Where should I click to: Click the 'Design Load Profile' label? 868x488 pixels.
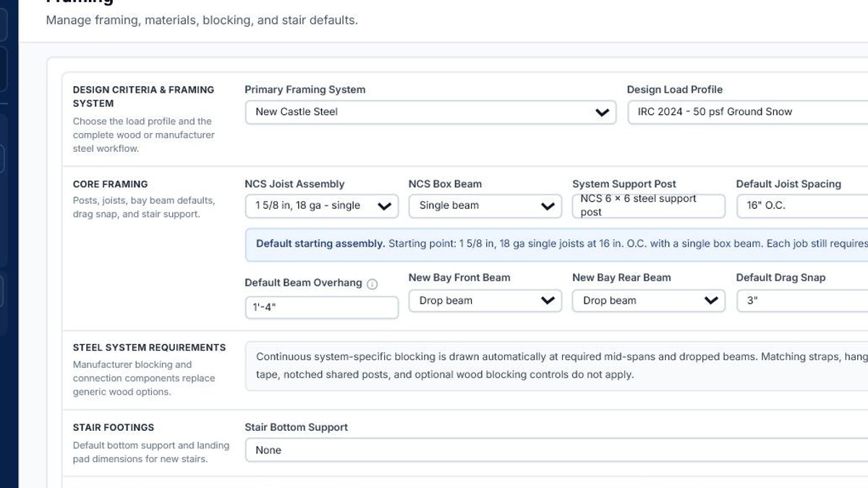pos(675,90)
